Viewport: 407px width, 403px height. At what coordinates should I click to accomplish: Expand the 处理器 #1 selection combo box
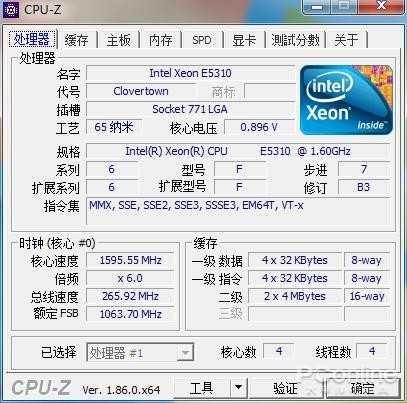pos(140,353)
